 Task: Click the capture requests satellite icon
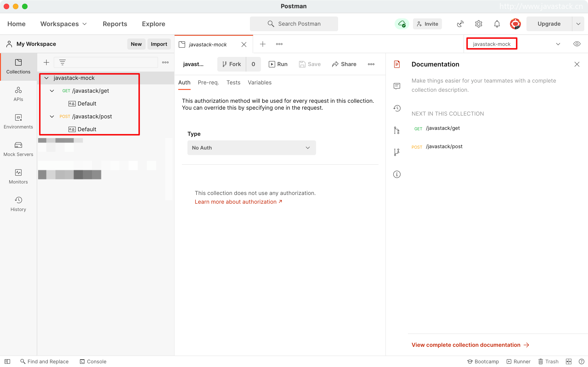[x=460, y=24]
